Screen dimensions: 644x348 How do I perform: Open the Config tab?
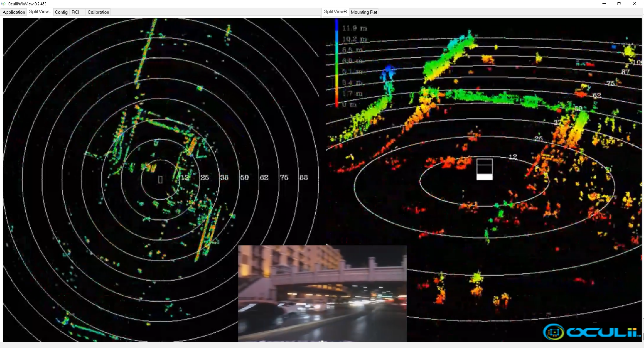[x=61, y=12]
